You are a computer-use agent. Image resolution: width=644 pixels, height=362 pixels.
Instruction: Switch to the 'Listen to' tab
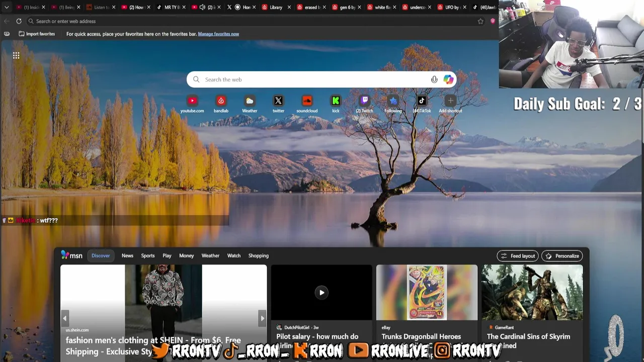[101, 8]
